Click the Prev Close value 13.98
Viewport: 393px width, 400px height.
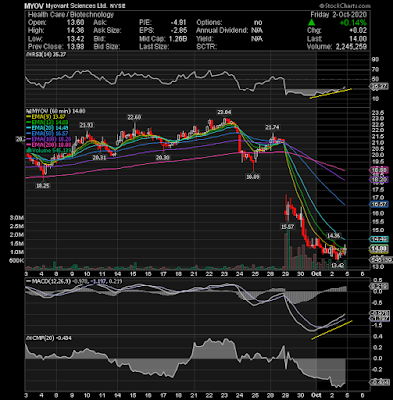coord(75,47)
